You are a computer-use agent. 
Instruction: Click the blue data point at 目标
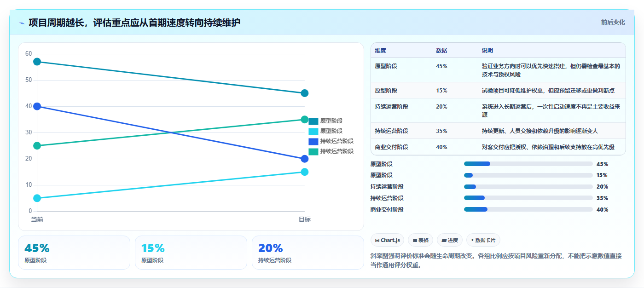[304, 159]
